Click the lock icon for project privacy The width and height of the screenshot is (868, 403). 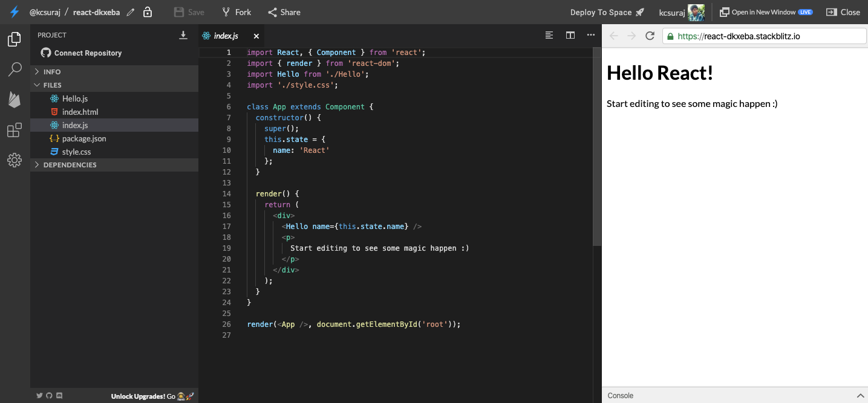[x=148, y=12]
